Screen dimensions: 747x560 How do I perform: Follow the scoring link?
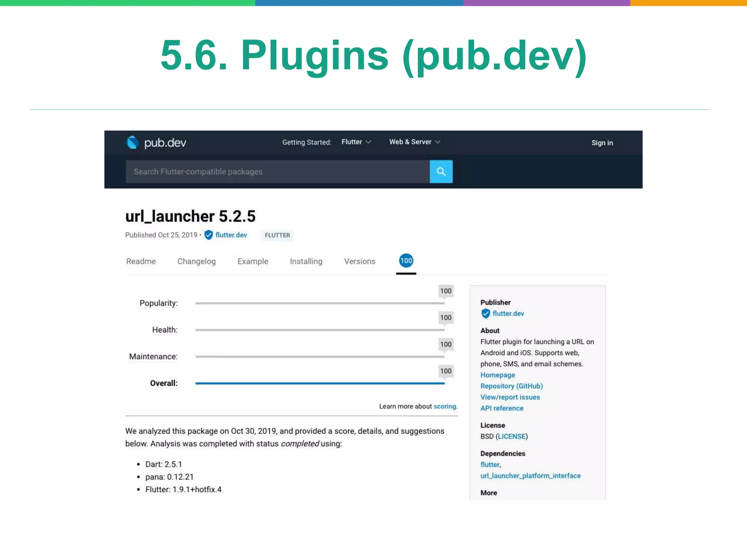tap(444, 406)
